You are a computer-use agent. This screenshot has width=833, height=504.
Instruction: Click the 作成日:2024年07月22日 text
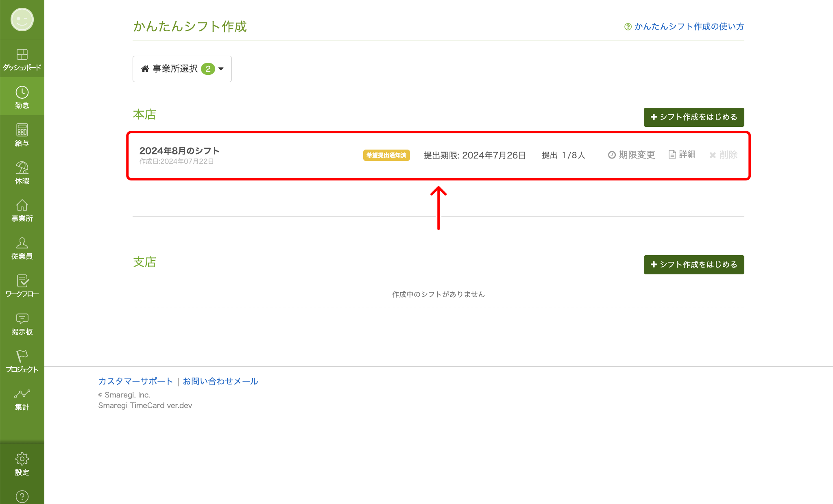(177, 161)
